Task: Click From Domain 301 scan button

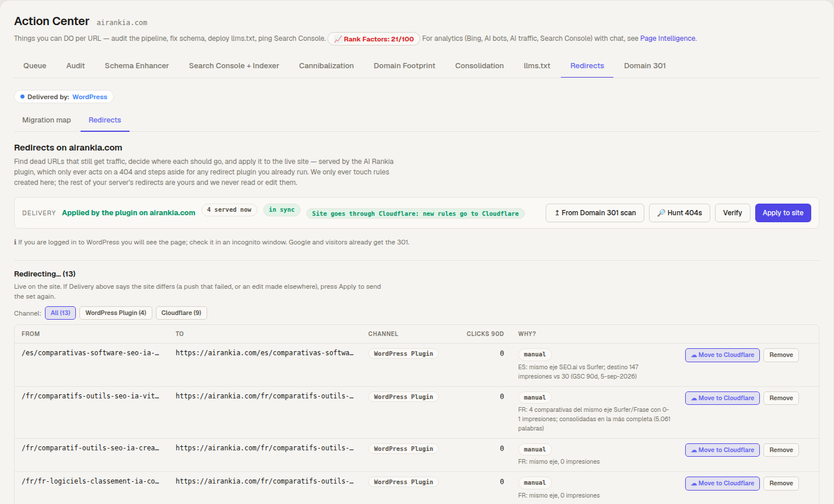Action: click(x=595, y=213)
